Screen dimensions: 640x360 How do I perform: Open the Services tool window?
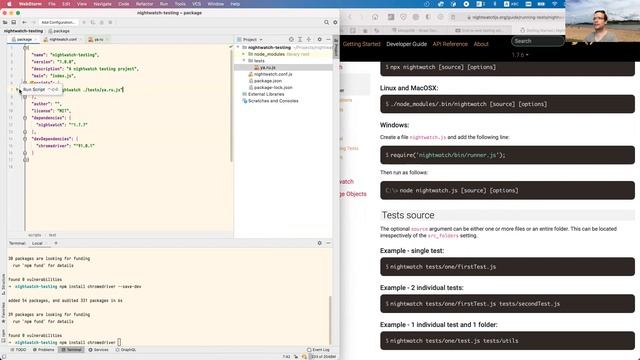pos(98,350)
